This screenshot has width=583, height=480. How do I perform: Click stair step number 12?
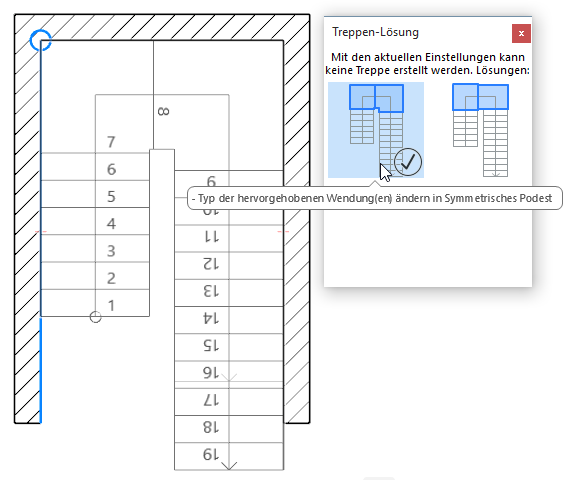pyautogui.click(x=211, y=264)
